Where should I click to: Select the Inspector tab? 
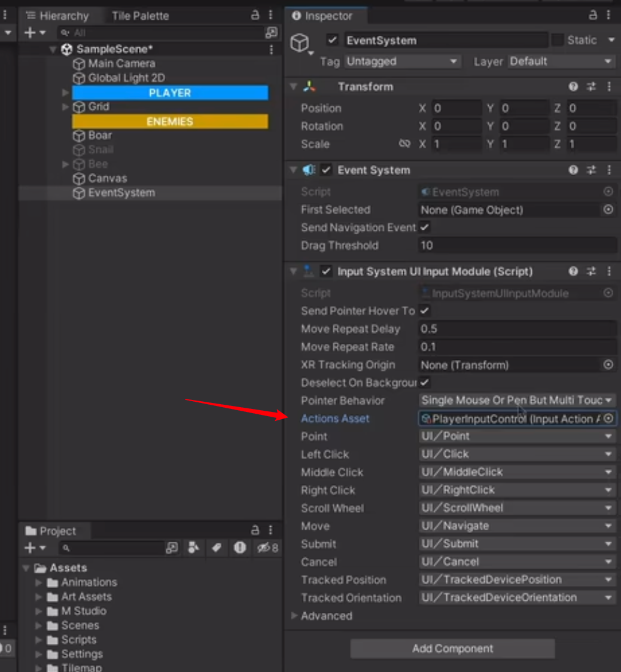[x=325, y=16]
